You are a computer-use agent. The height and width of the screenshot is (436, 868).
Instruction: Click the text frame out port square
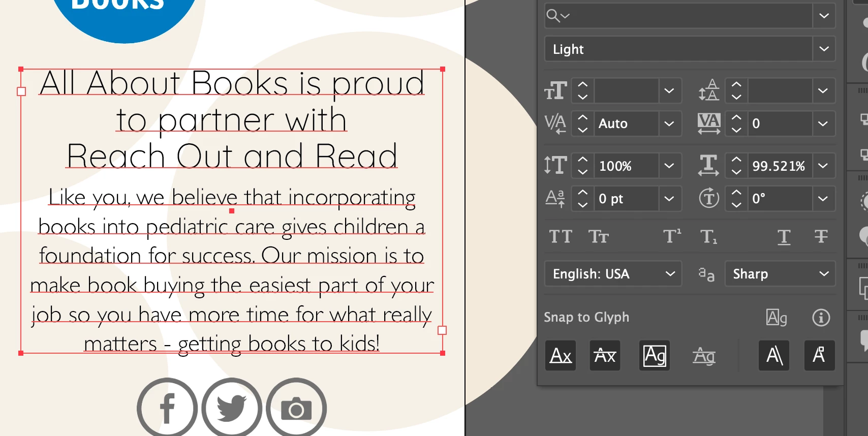pos(442,330)
